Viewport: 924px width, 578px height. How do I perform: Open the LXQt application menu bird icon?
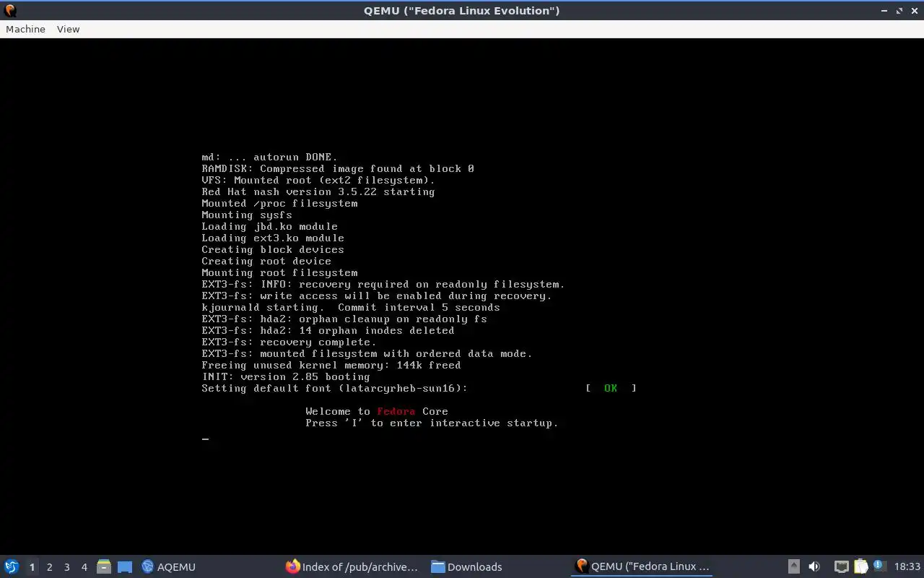click(12, 566)
